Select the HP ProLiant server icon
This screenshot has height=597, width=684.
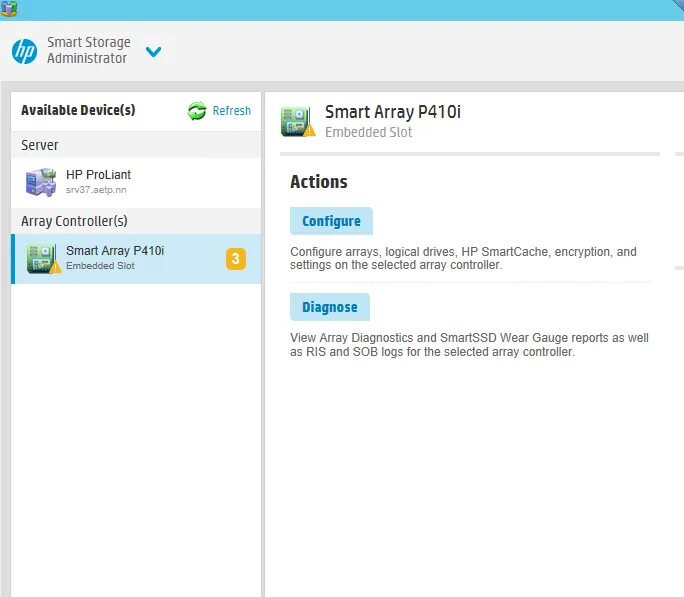41,182
